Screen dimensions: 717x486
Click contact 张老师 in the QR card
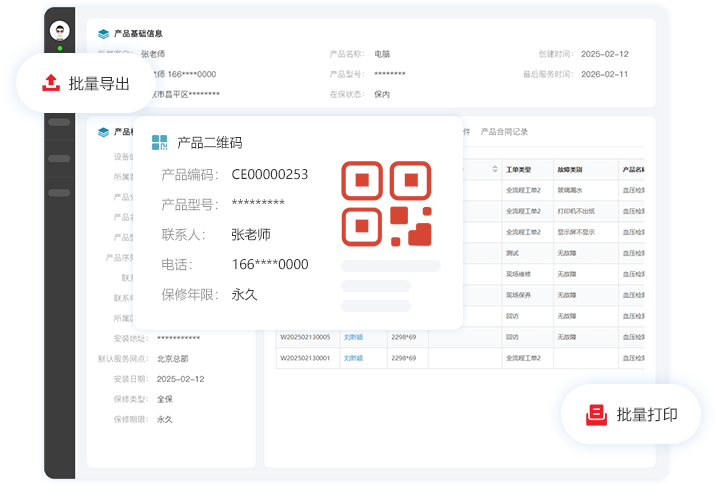tap(251, 235)
